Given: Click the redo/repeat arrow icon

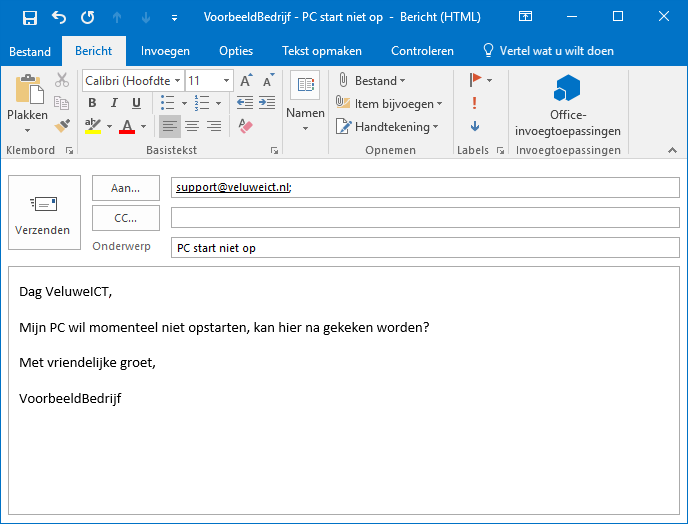Looking at the screenshot, I should tap(88, 18).
